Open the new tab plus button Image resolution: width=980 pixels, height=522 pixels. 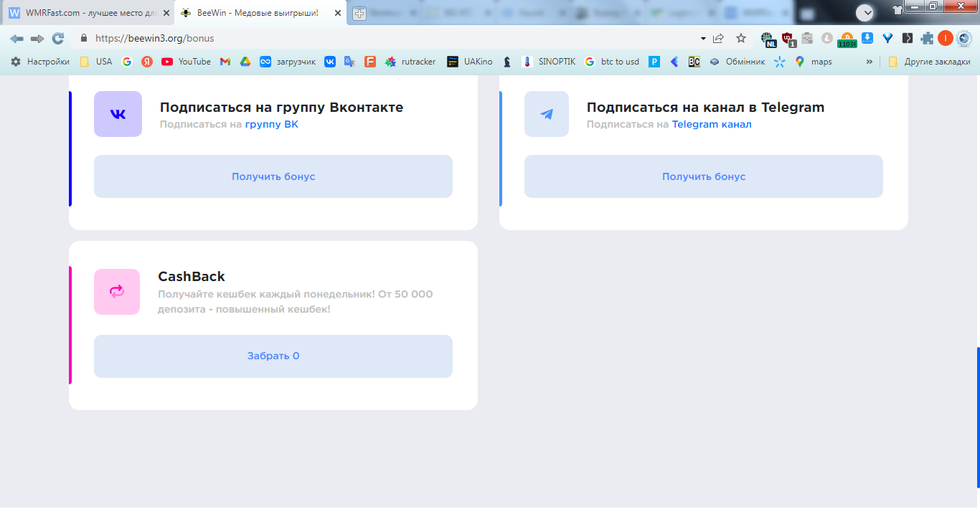359,13
